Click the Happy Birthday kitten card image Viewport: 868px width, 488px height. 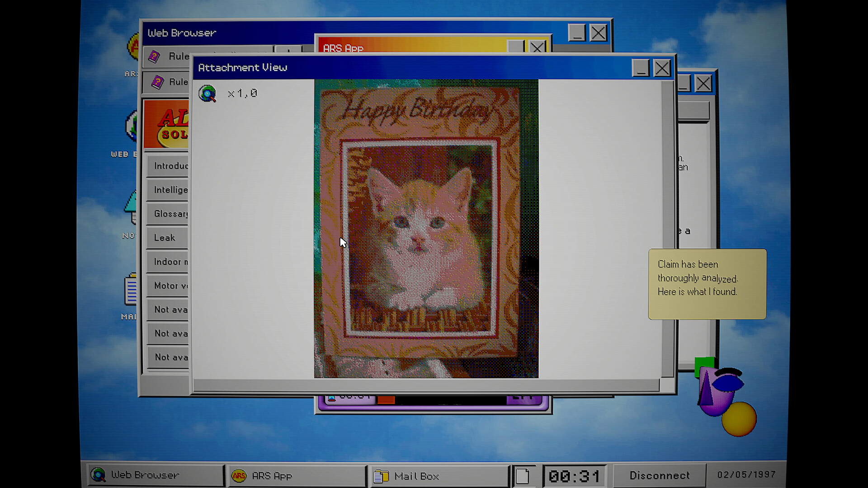point(426,229)
